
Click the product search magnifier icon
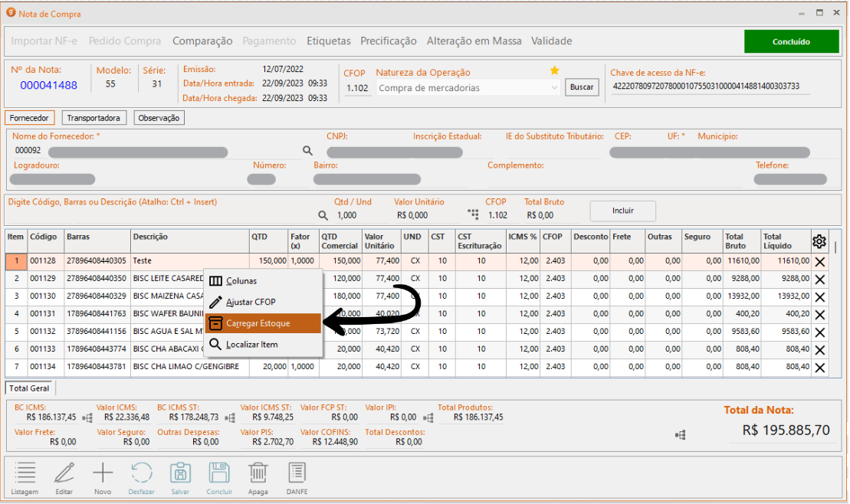323,215
